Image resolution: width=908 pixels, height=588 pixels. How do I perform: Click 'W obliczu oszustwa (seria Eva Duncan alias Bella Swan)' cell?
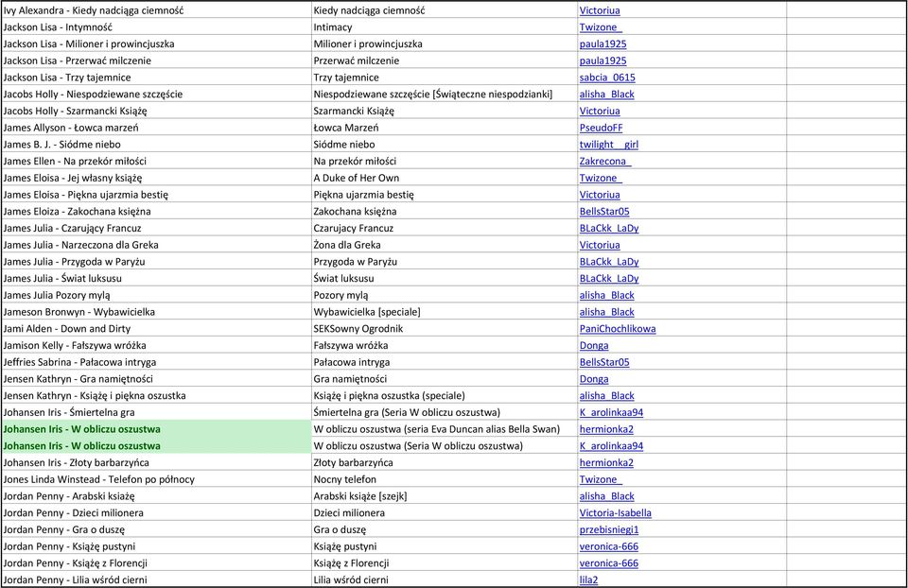point(445,429)
